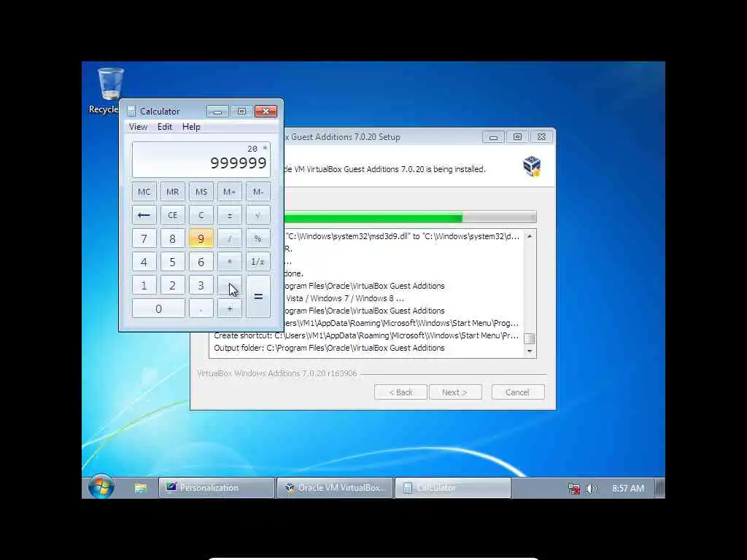This screenshot has width=747, height=560.
Task: Click the 'Vista / Windows 7 / Windows 8' log line
Action: point(345,298)
